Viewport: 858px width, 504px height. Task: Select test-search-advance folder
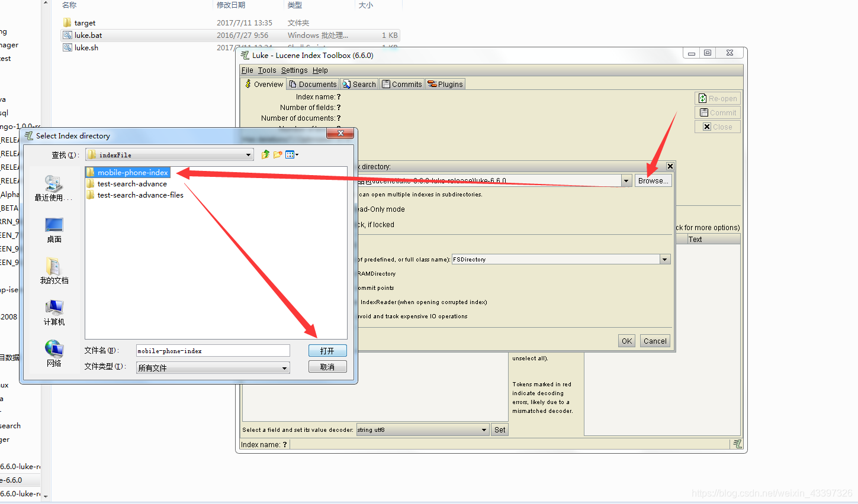click(127, 183)
